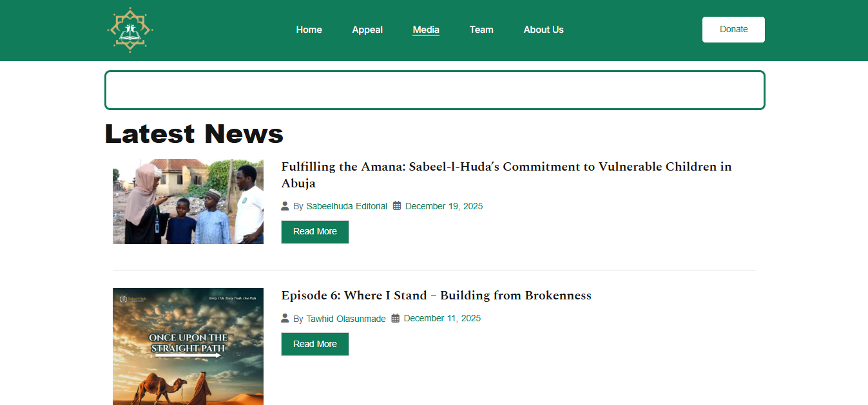The image size is (868, 405).
Task: Click the white Donate button
Action: tap(733, 30)
